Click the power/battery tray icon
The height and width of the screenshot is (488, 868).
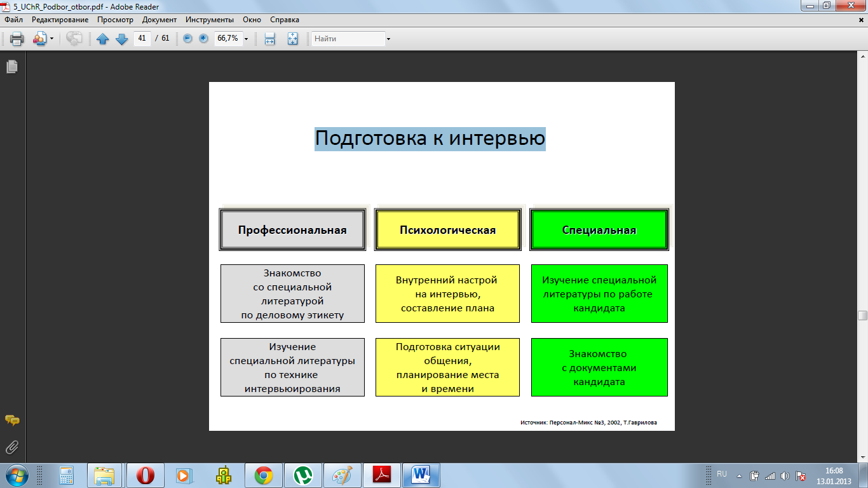[x=755, y=475]
